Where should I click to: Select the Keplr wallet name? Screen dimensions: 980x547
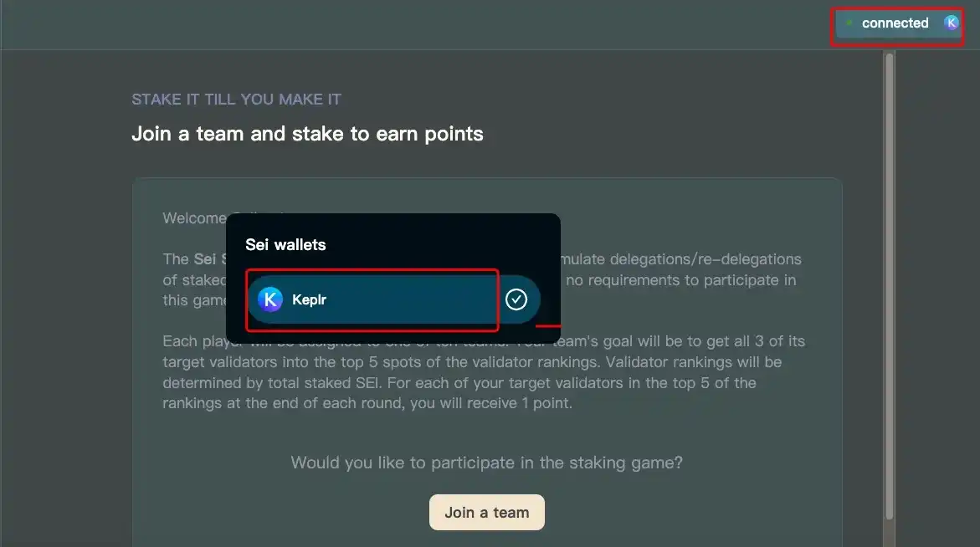coord(309,299)
